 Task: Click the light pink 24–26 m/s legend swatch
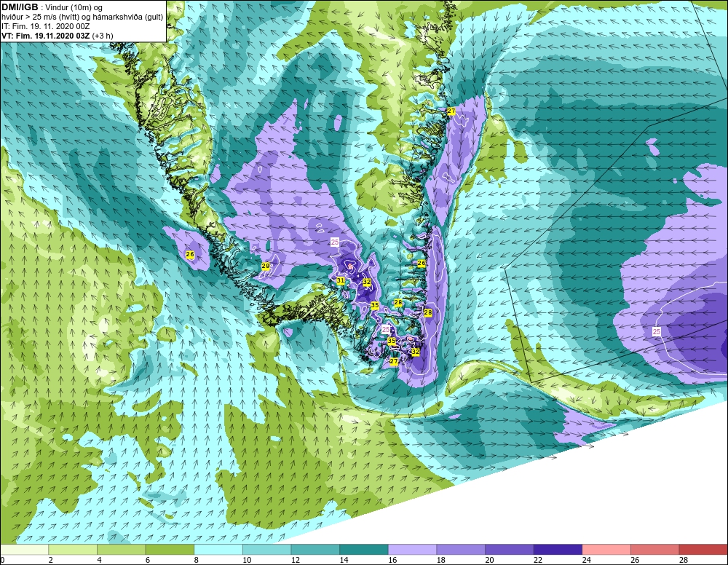pos(606,550)
